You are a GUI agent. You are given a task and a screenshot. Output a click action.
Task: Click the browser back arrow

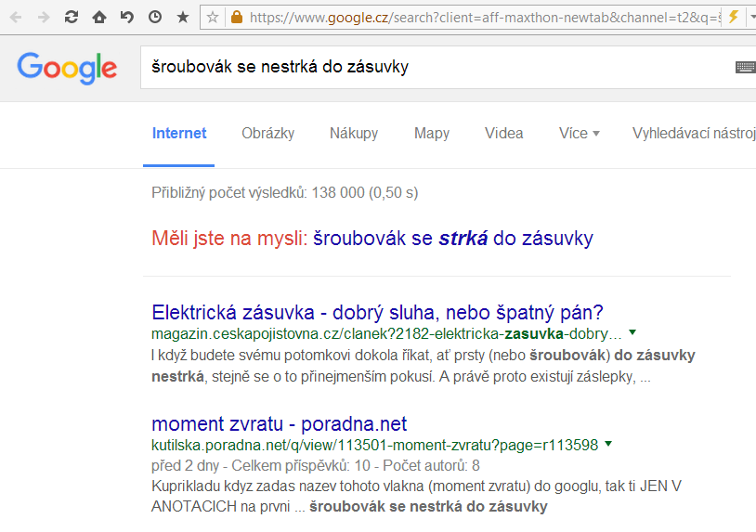tap(16, 17)
